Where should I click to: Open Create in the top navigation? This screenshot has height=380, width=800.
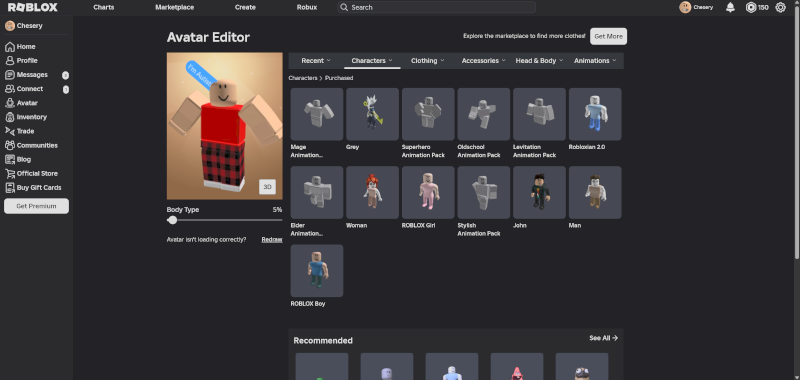click(x=245, y=7)
